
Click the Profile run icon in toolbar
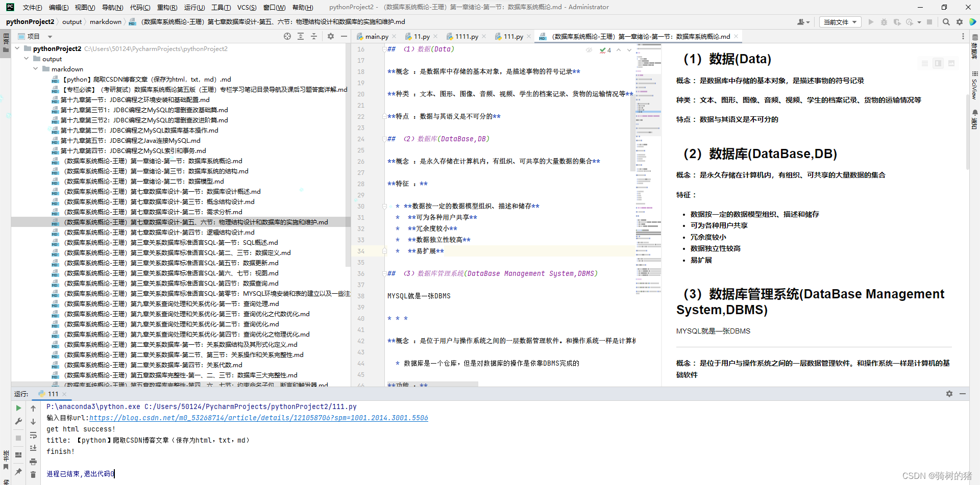pos(910,22)
